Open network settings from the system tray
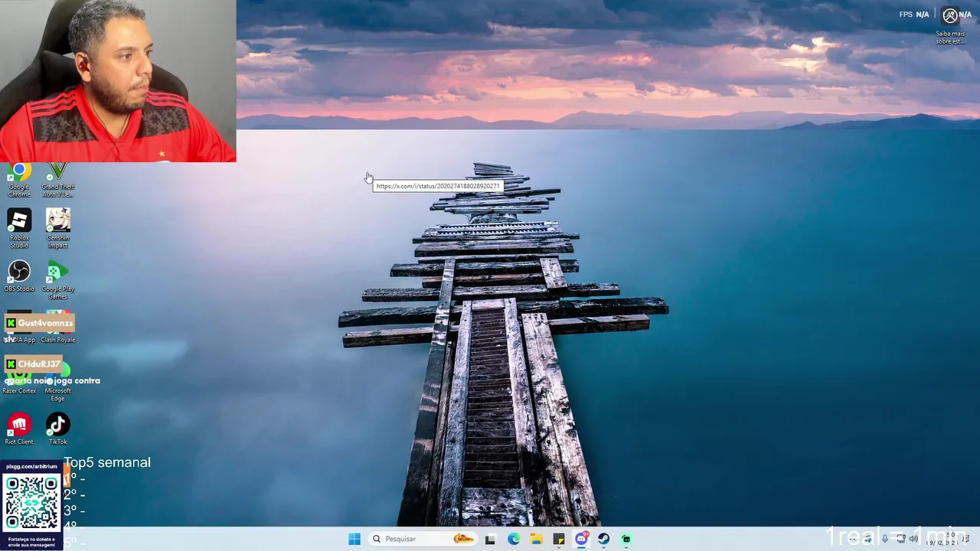The width and height of the screenshot is (980, 551). click(x=901, y=539)
